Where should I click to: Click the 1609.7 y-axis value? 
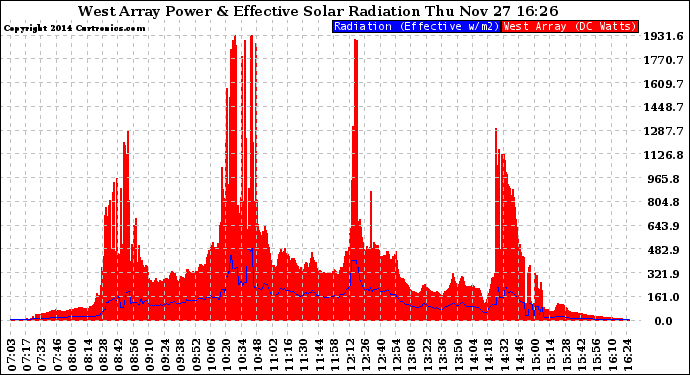point(664,84)
